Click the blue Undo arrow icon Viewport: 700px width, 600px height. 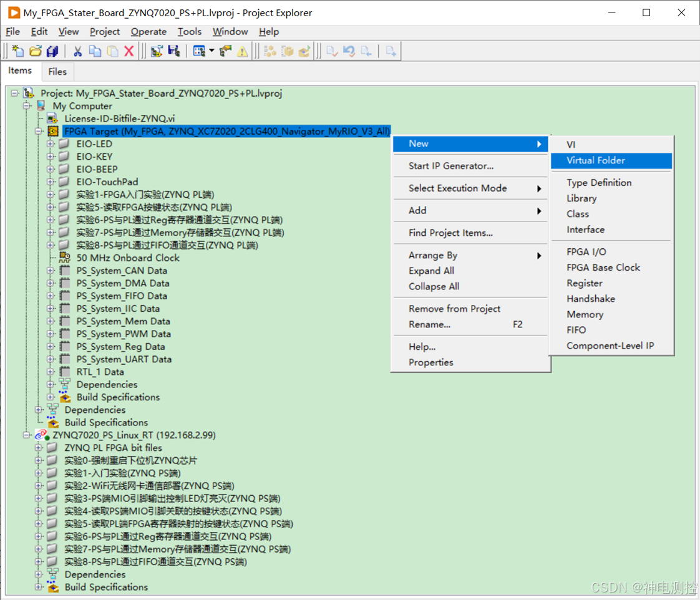pyautogui.click(x=349, y=51)
